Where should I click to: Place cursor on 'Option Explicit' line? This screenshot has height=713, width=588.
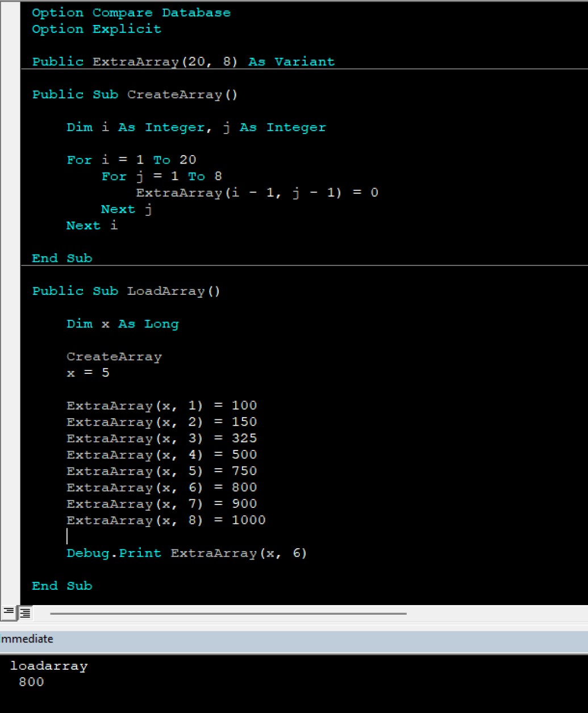[97, 30]
